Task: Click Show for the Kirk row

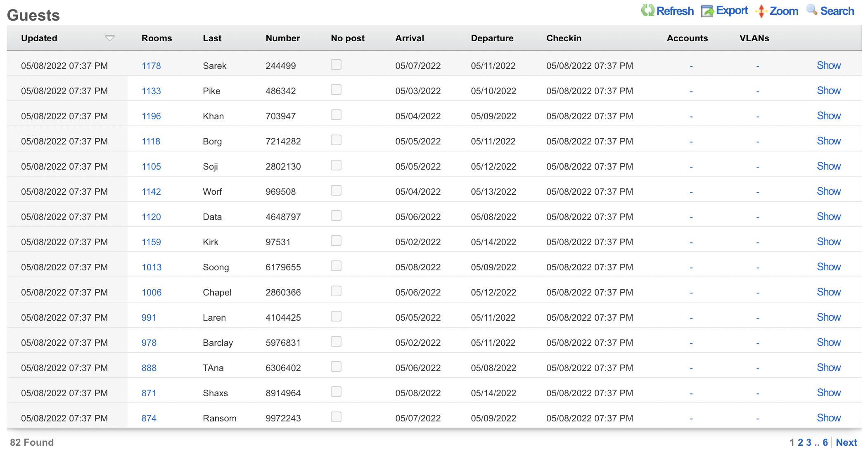Action: (x=828, y=242)
